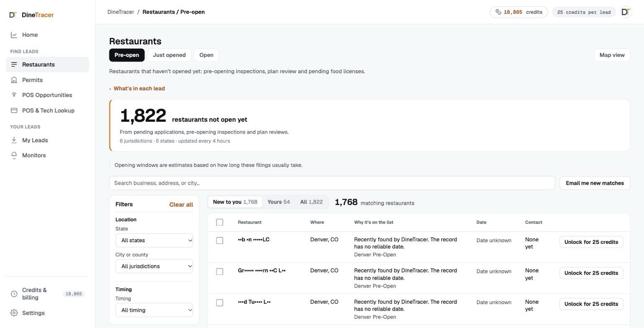Check the box for the Gr•••••• •••••rn ••C L•• row
The width and height of the screenshot is (644, 328).
point(219,271)
